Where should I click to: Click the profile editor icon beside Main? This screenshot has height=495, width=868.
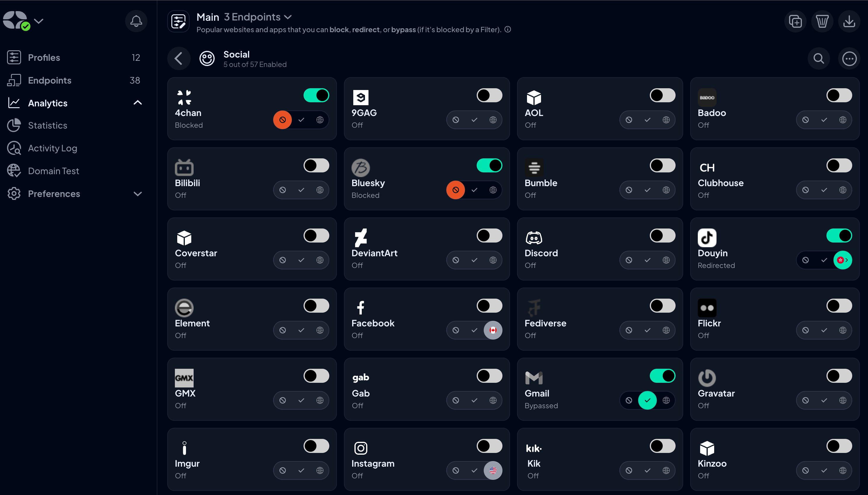pyautogui.click(x=178, y=21)
